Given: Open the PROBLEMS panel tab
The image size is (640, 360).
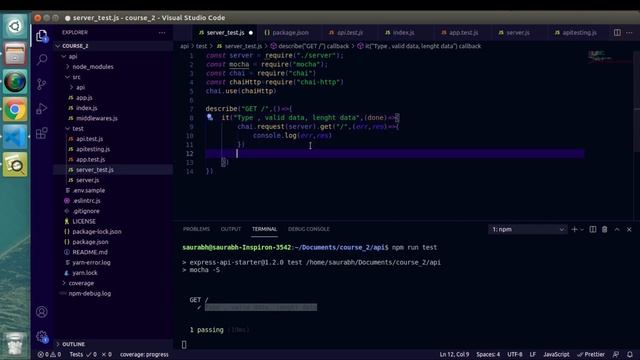Looking at the screenshot, I should coord(196,229).
